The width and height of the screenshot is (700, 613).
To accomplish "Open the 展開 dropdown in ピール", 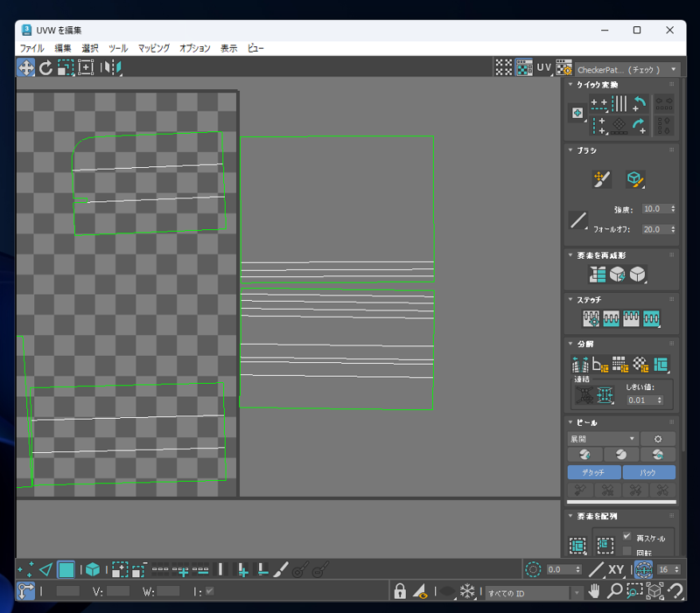I will click(x=603, y=439).
